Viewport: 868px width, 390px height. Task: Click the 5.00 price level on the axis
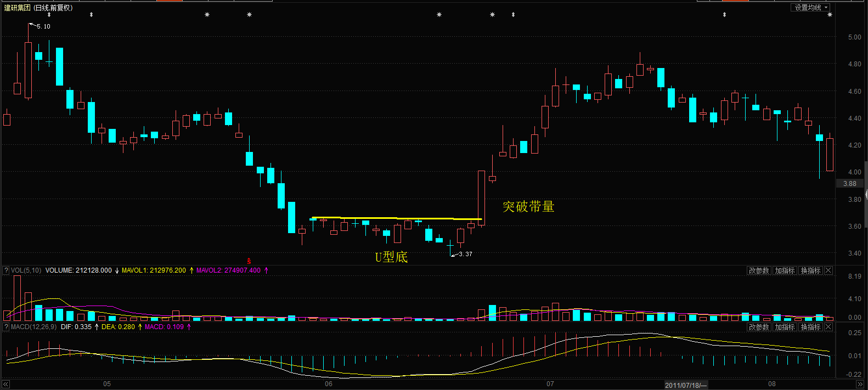(854, 37)
